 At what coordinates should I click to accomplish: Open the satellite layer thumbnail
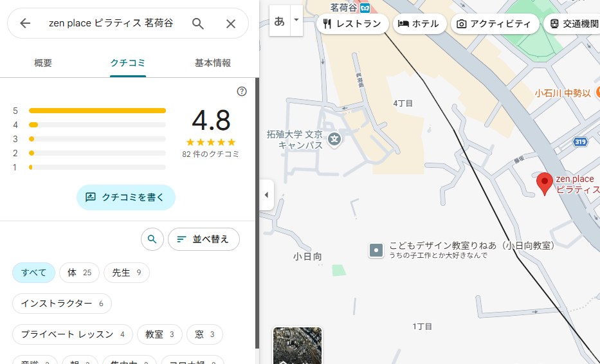(x=297, y=347)
